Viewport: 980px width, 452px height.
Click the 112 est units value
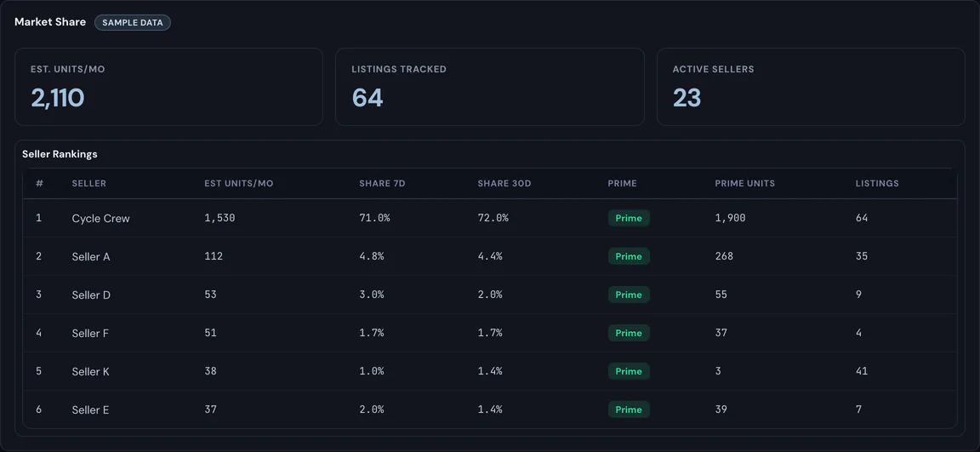214,256
